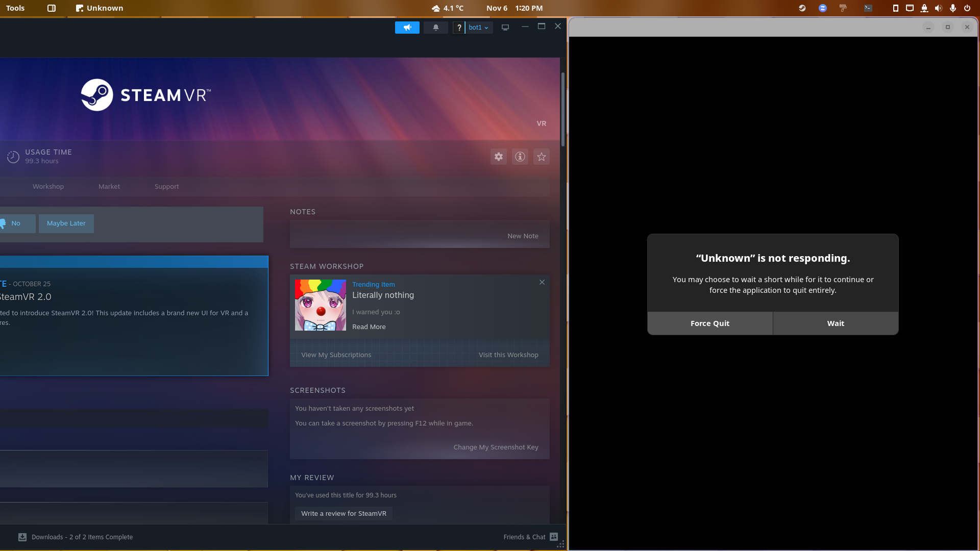Viewport: 980px width, 551px height.
Task: Open the Tools menu
Action: pos(15,8)
